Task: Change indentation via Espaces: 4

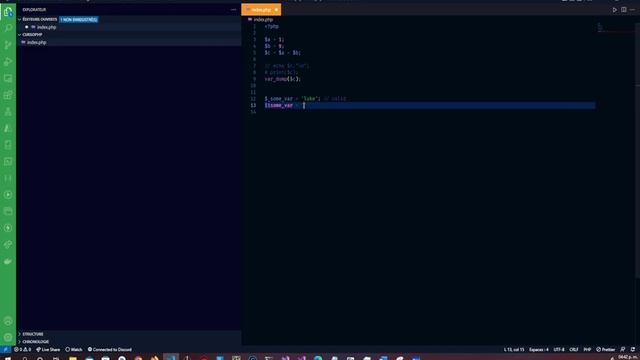Action: click(x=539, y=350)
